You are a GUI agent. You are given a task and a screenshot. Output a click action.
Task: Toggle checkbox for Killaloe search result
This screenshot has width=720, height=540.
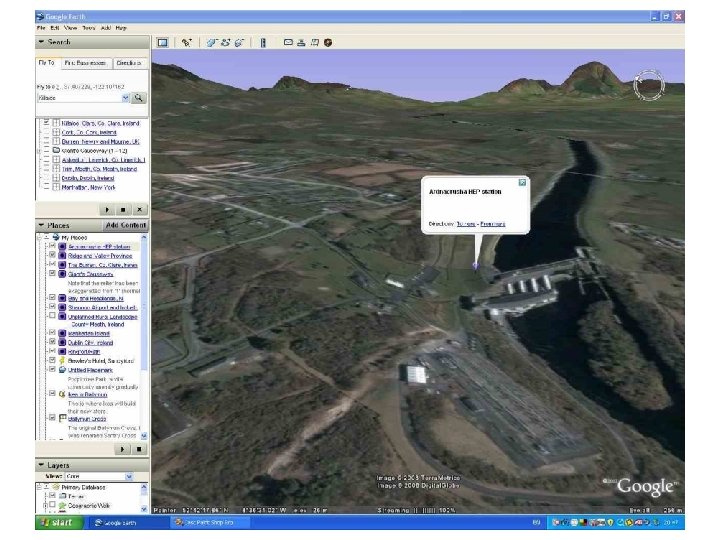(46, 123)
